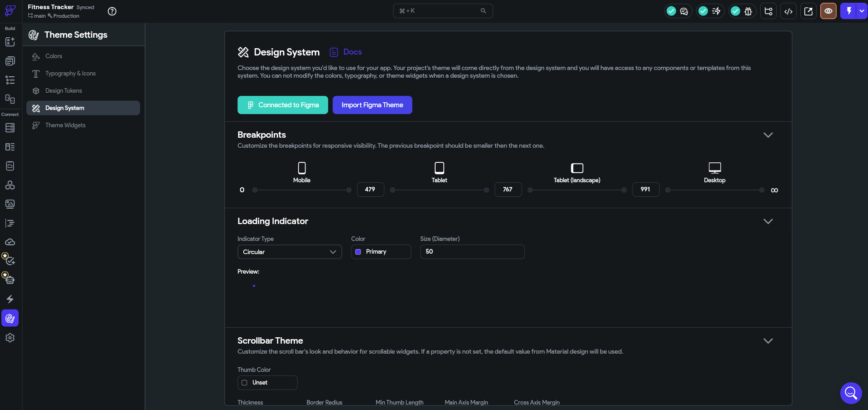This screenshot has height=410, width=868.
Task: Click the help question mark icon
Action: [112, 11]
